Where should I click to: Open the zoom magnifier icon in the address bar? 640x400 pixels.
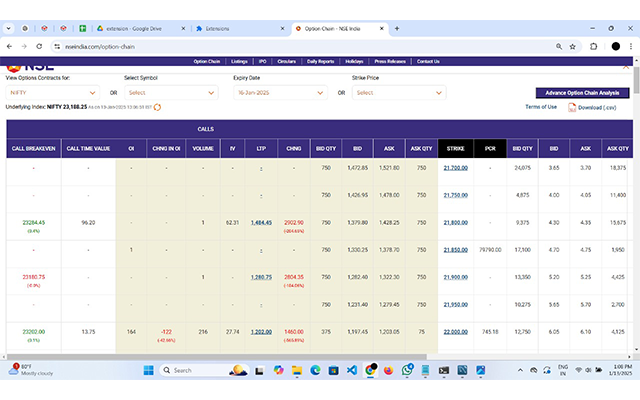point(559,47)
